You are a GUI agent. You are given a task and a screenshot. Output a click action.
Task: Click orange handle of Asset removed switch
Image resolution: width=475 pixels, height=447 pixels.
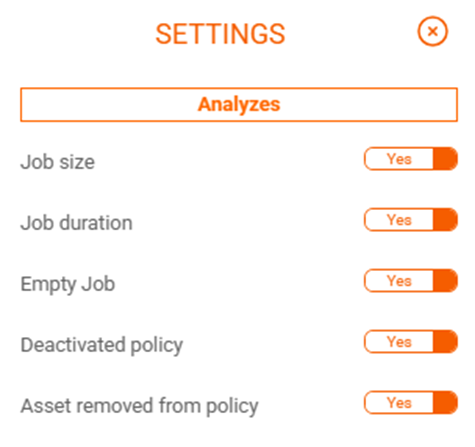[x=445, y=403]
